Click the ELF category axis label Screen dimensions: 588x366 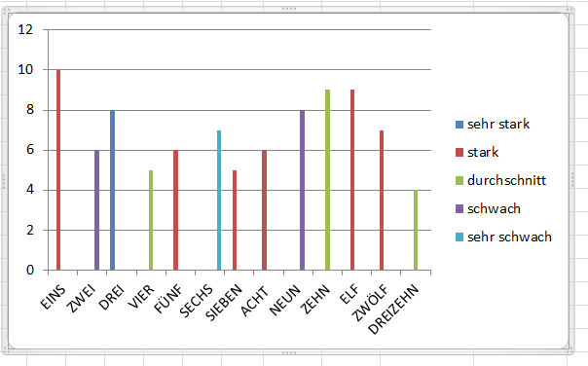pos(349,294)
